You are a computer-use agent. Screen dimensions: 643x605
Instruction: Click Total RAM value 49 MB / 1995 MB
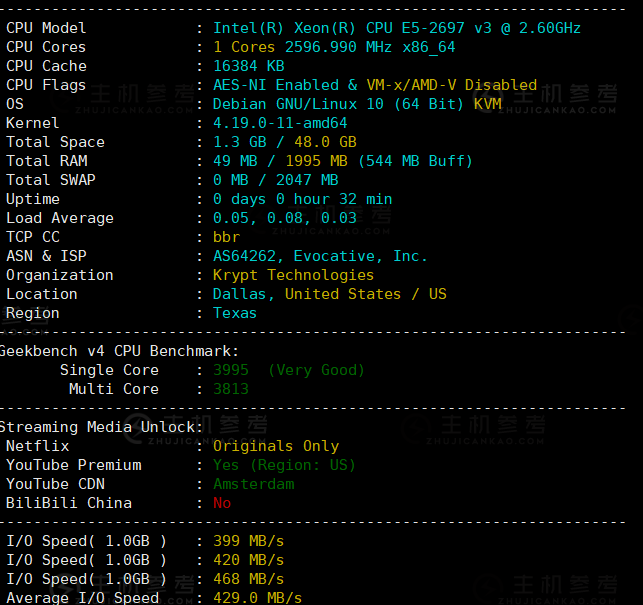click(280, 161)
